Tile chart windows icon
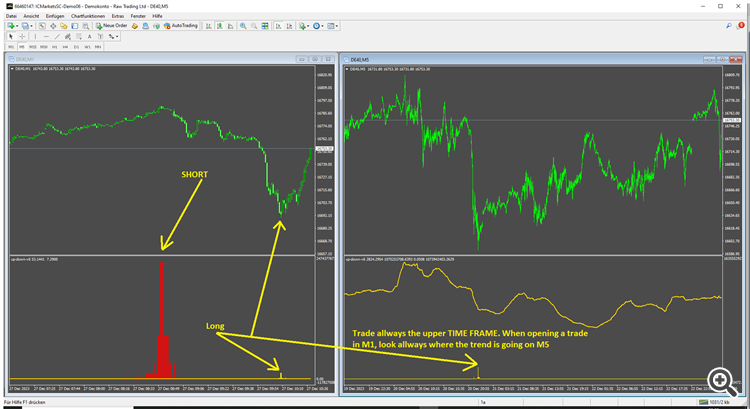Viewport: 750px width, 409px height. click(265, 26)
